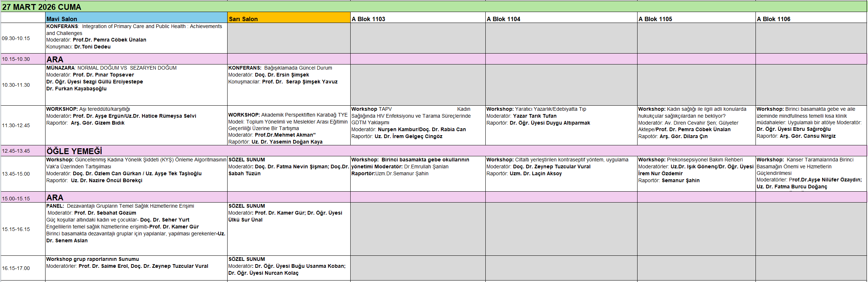Select the ÖĞLE YEMEĞİ break row label
The width and height of the screenshot is (868, 282).
74,151
